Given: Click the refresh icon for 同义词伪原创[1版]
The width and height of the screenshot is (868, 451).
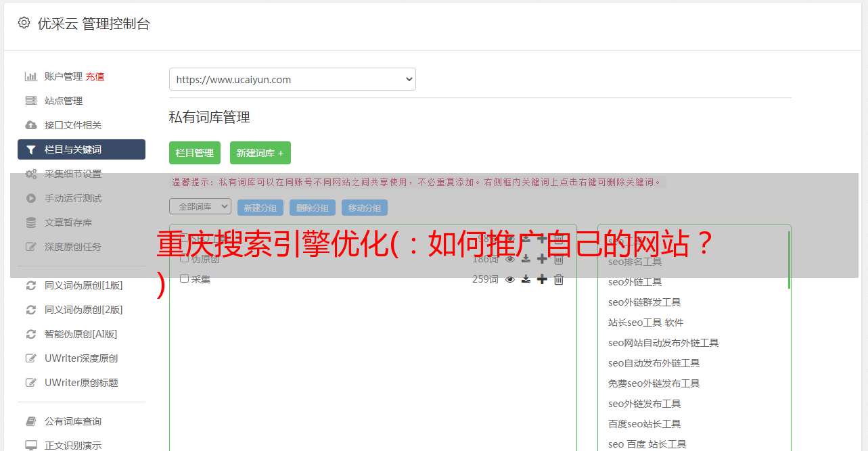Looking at the screenshot, I should [x=31, y=285].
